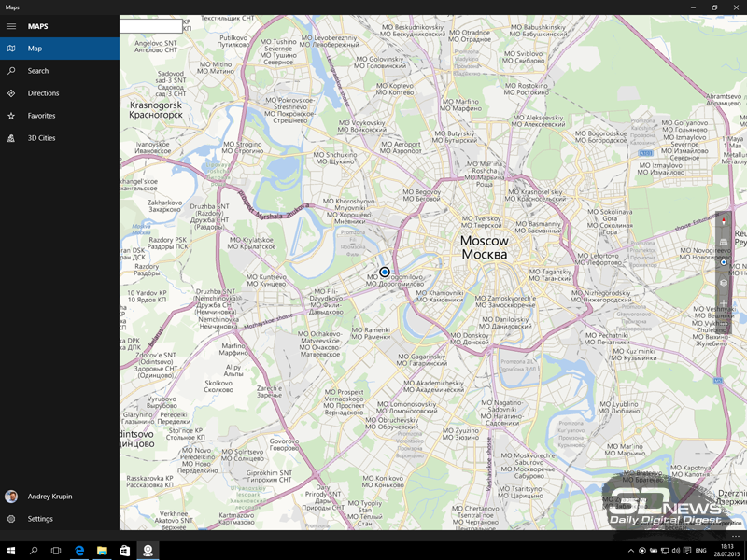Click the MO Lefortovo district label
The image size is (747, 560).
pos(598,259)
